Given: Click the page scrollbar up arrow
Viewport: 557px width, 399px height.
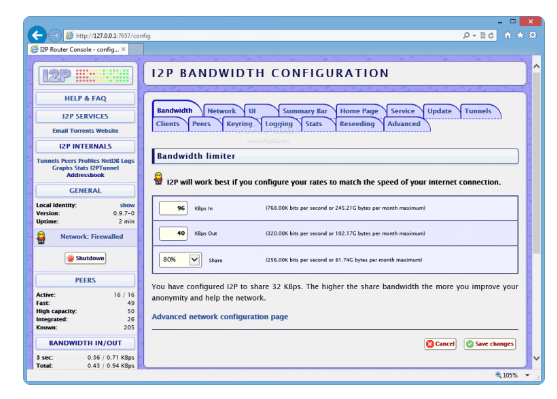Looking at the screenshot, I should (536, 66).
